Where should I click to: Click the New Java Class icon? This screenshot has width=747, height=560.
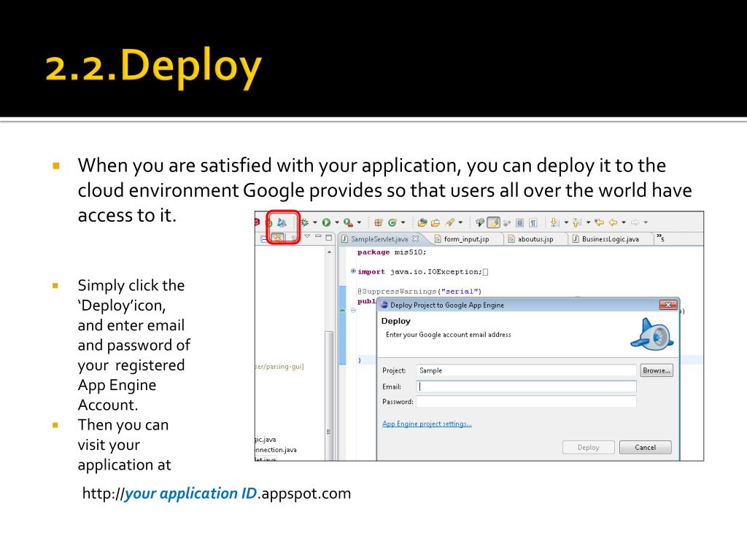point(392,222)
